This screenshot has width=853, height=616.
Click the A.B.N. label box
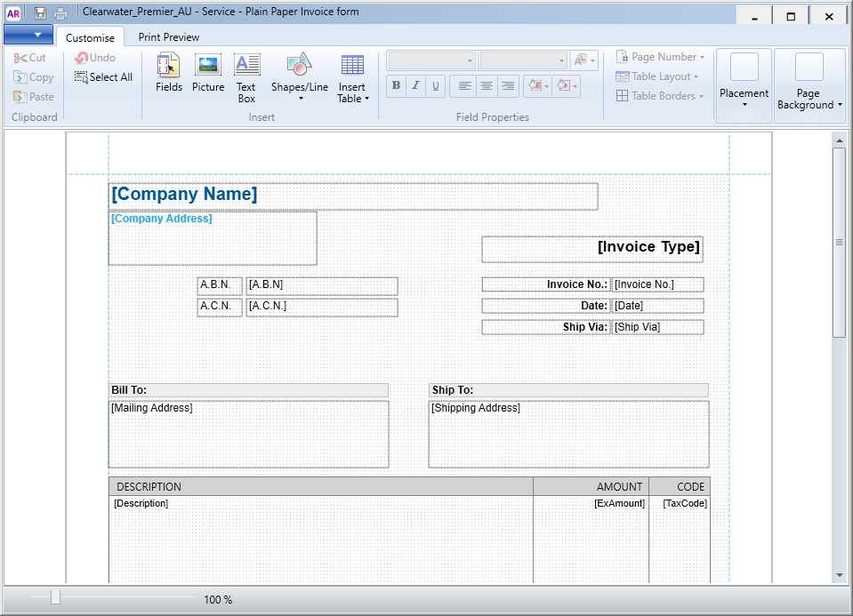click(220, 286)
